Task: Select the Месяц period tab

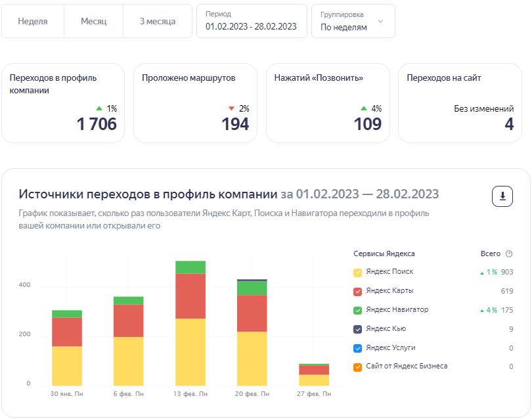Action: (x=93, y=21)
